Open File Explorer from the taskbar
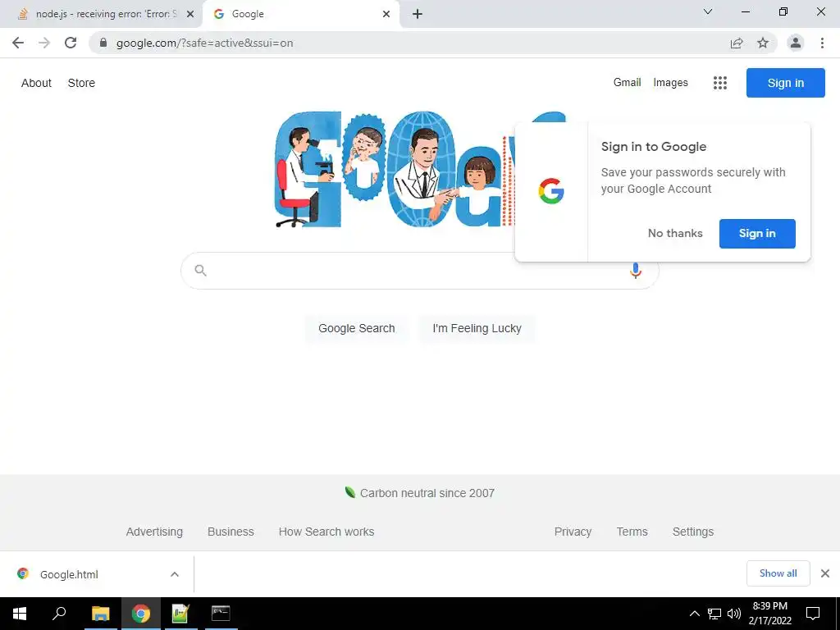Viewport: 840px width, 630px height. (100, 614)
